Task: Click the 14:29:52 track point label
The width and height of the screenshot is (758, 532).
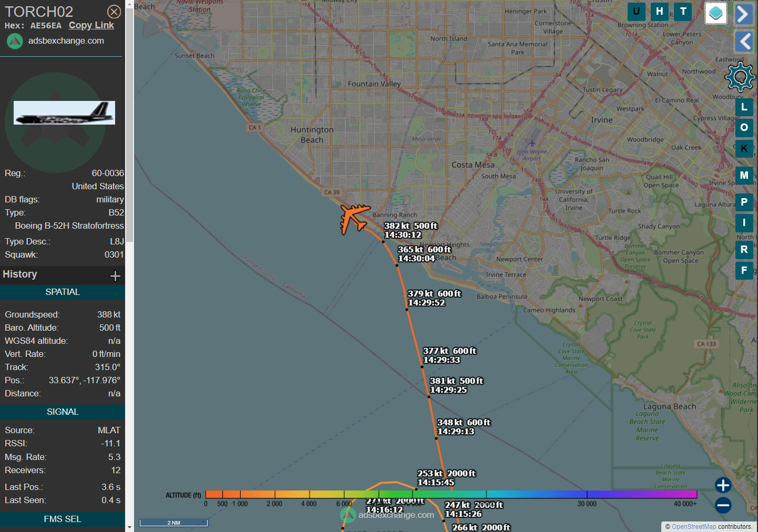Action: pos(434,298)
